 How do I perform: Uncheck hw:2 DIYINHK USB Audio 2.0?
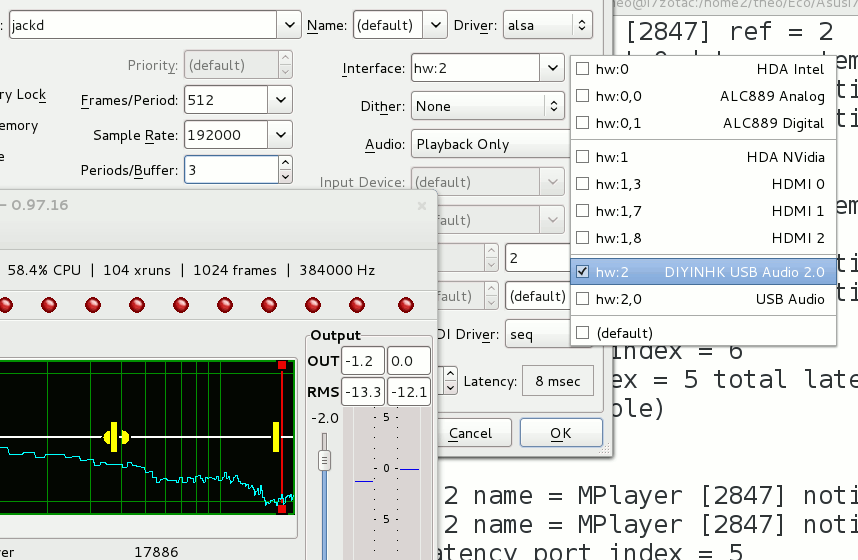click(x=583, y=272)
